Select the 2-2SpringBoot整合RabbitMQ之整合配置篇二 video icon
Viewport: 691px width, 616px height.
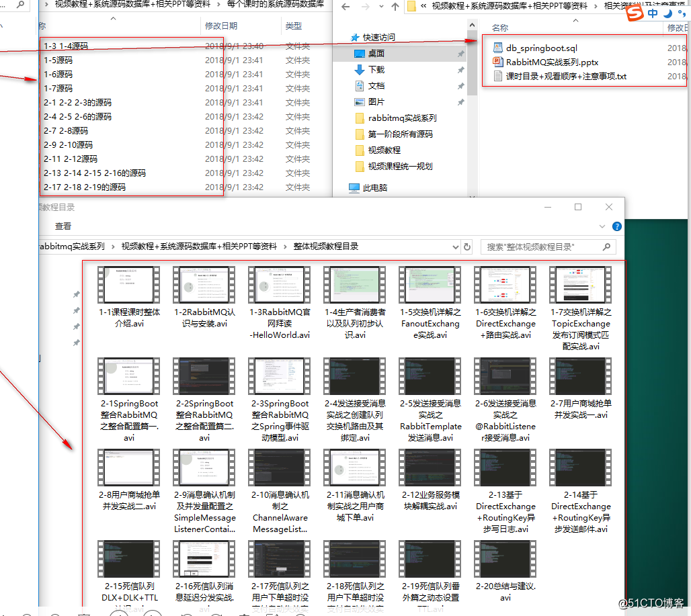(204, 376)
